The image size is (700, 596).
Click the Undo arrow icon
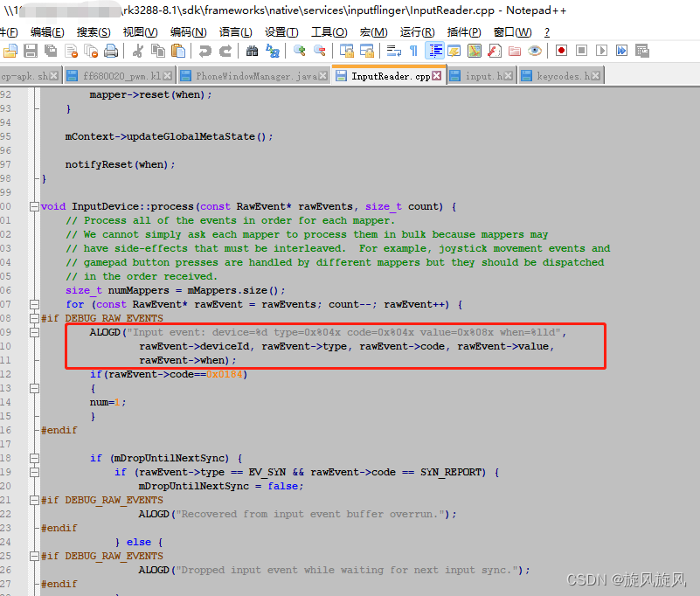coord(205,52)
